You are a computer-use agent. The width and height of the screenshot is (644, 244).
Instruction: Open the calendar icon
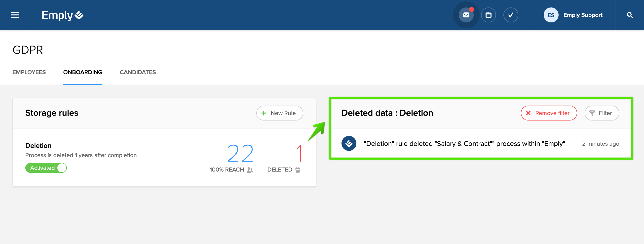(x=488, y=15)
